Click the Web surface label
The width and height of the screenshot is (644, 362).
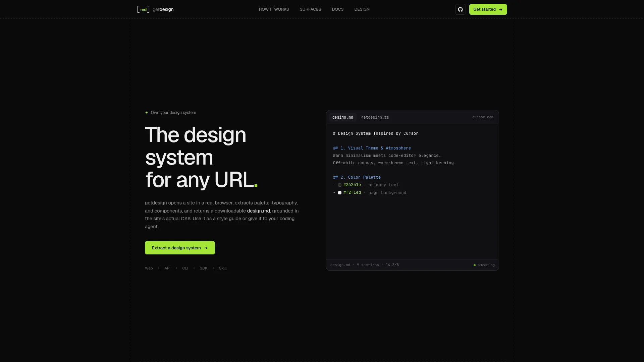[149, 268]
